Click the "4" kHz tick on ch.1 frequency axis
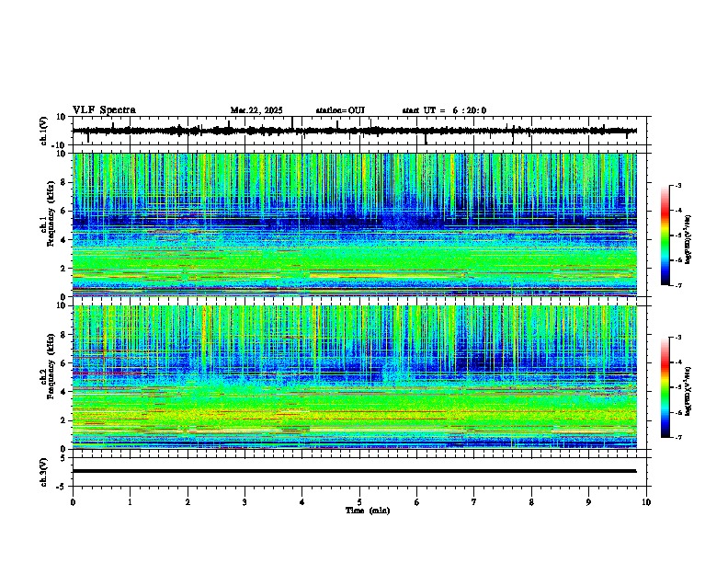Screen dimensions: 728x563 [x=64, y=240]
